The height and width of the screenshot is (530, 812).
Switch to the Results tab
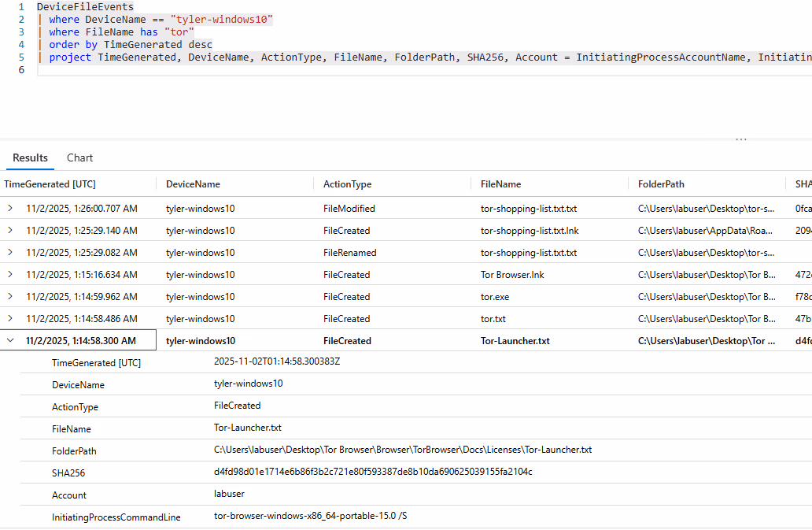[x=30, y=158]
